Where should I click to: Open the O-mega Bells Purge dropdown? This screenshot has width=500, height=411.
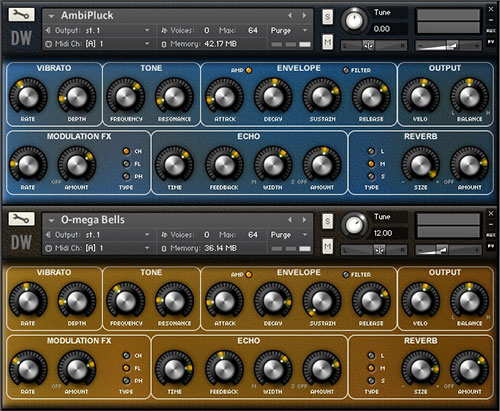coord(305,235)
